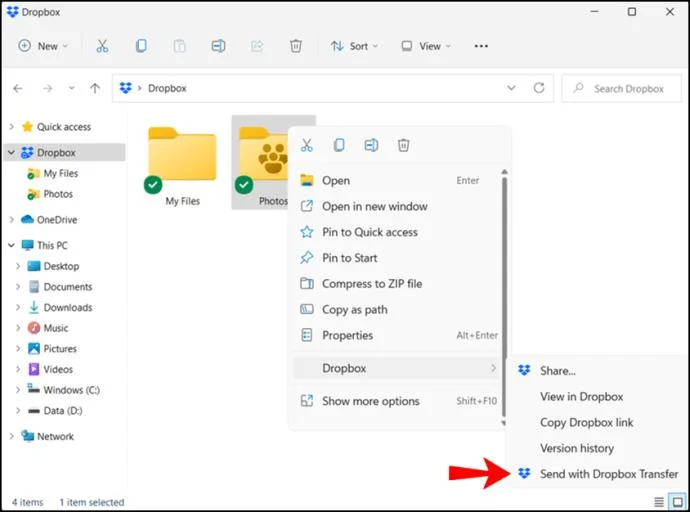Choose Pin to Start

coord(396,258)
